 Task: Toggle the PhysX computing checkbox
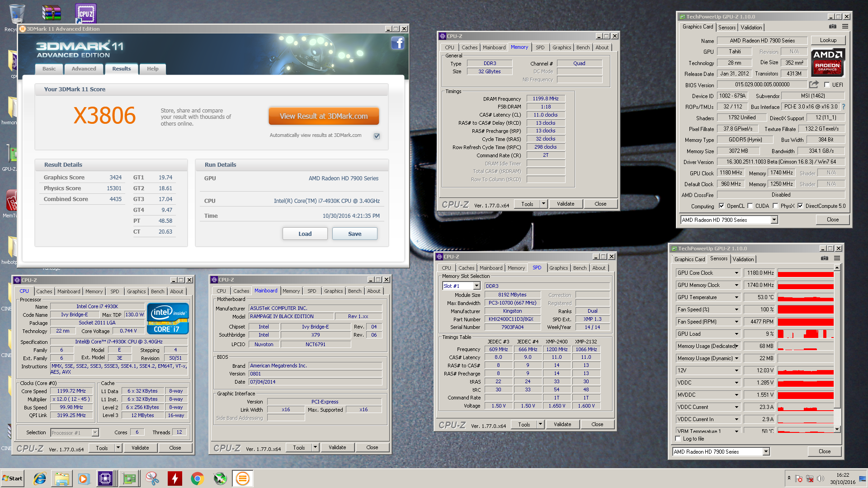(775, 206)
